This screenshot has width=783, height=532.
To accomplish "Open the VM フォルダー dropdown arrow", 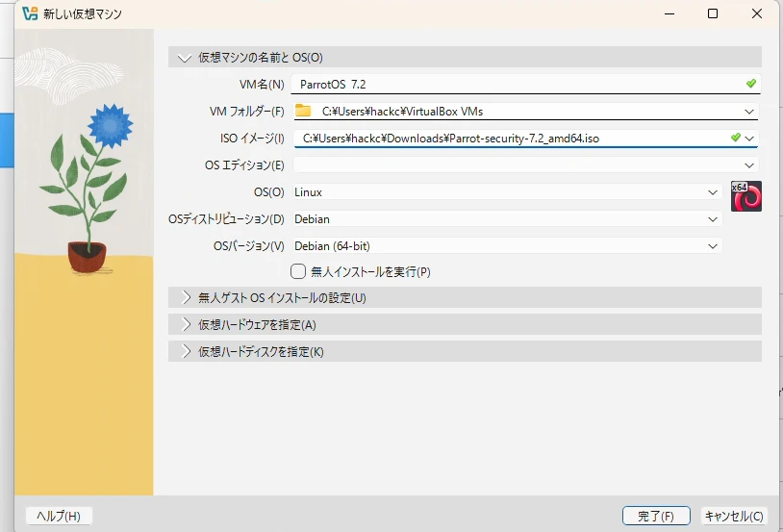I will 749,112.
